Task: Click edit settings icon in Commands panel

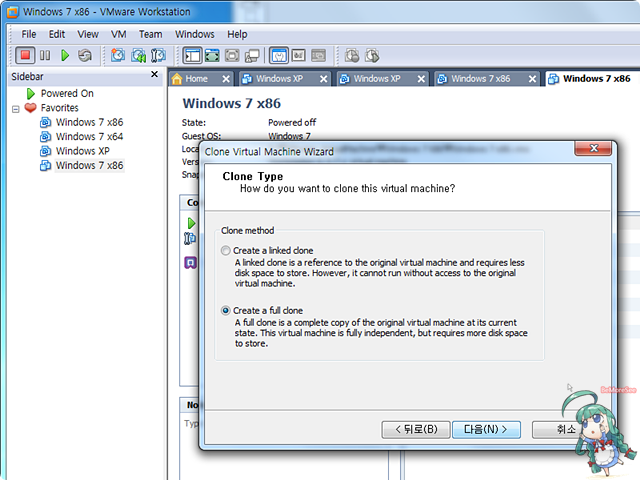Action: point(190,238)
